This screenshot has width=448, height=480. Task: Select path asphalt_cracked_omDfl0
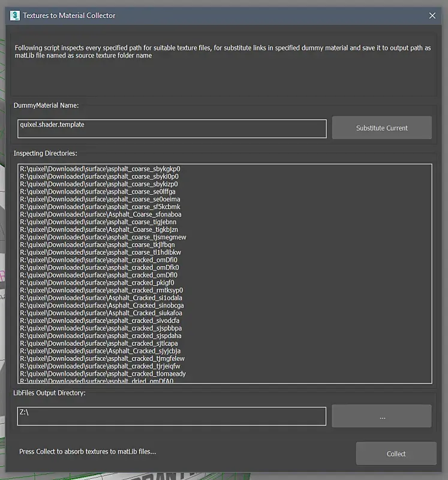pyautogui.click(x=99, y=275)
